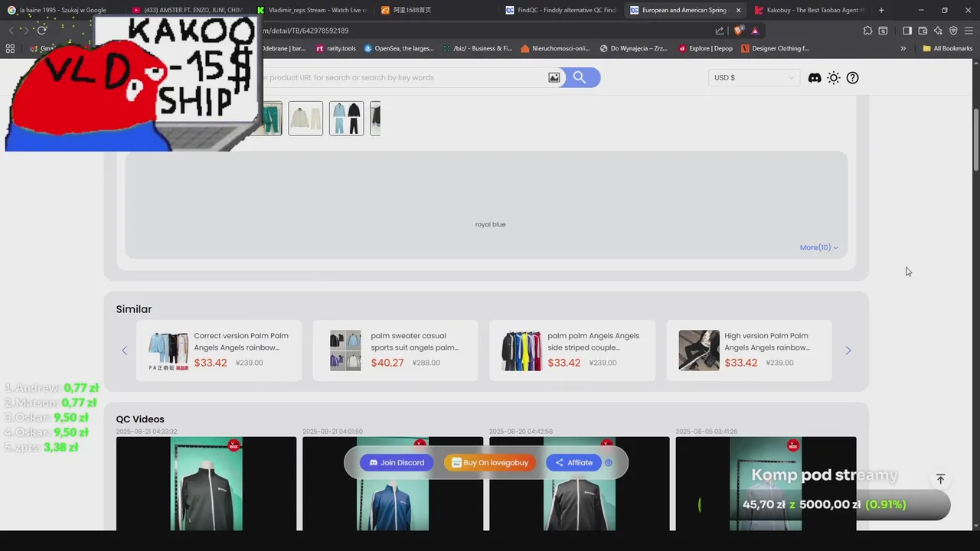This screenshot has height=551, width=980.
Task: Click the share page icon in address bar
Action: pos(720,31)
